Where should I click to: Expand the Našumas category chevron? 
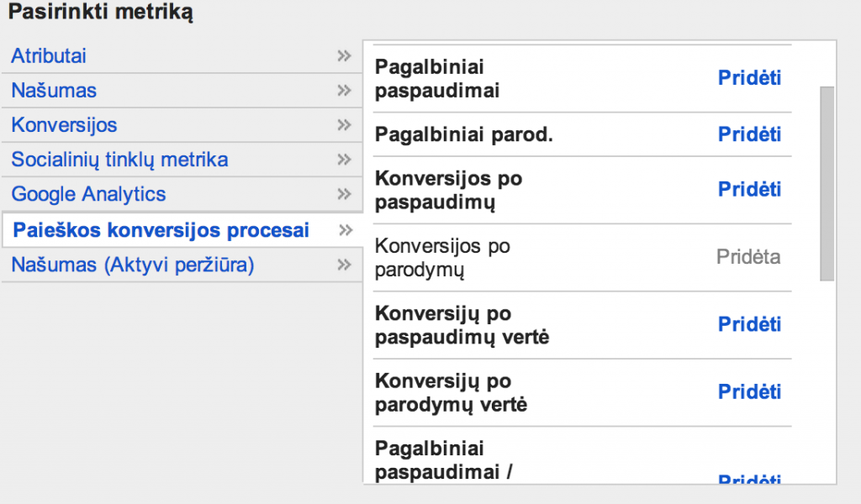point(344,90)
